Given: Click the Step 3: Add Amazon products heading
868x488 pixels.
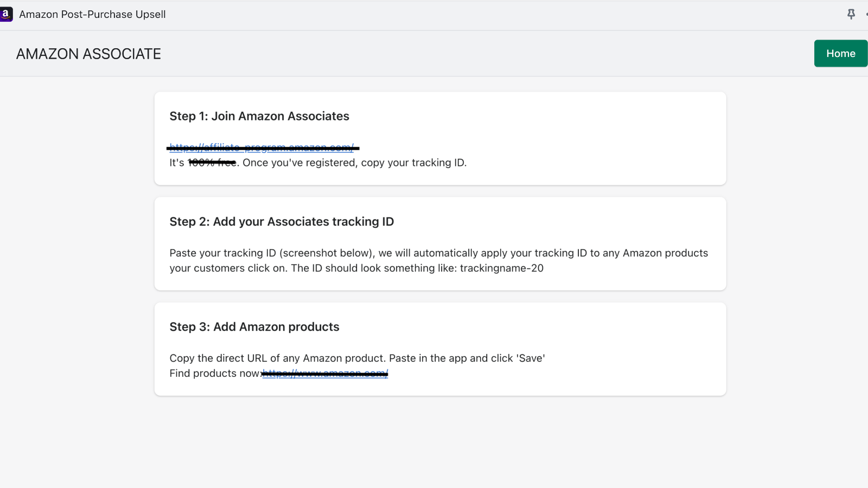Looking at the screenshot, I should click(x=254, y=326).
